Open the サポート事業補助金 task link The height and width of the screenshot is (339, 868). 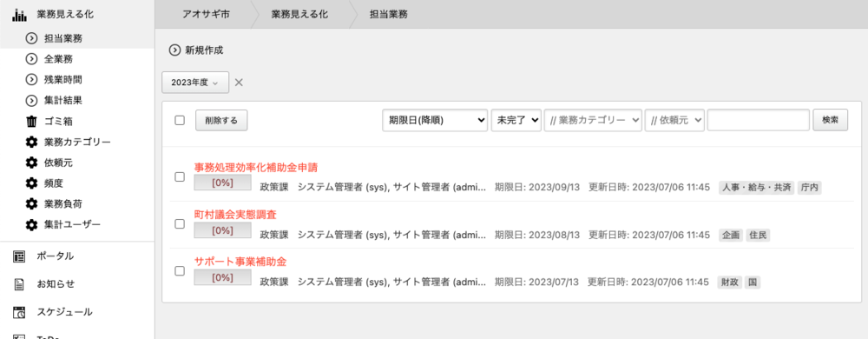tap(240, 261)
